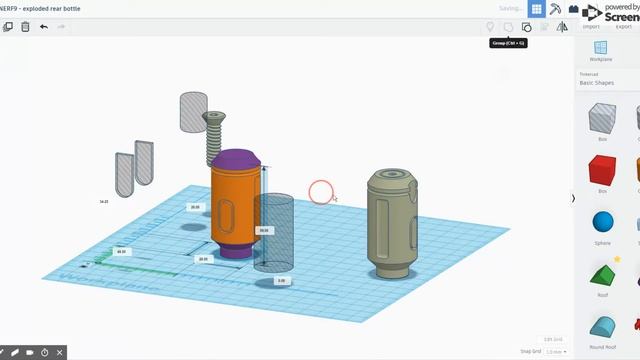Click the design title 'NERF9 - exploded rear bottle'
The height and width of the screenshot is (360, 640).
40,8
